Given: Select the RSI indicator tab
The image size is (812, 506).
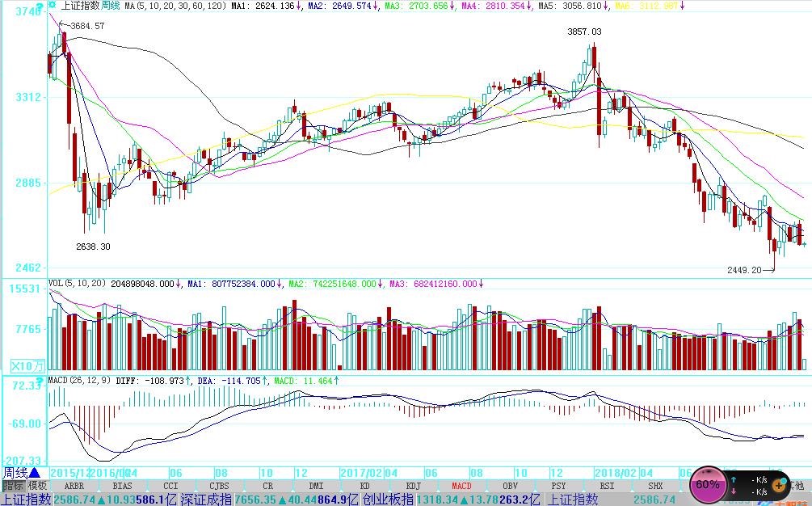Looking at the screenshot, I should tap(607, 487).
